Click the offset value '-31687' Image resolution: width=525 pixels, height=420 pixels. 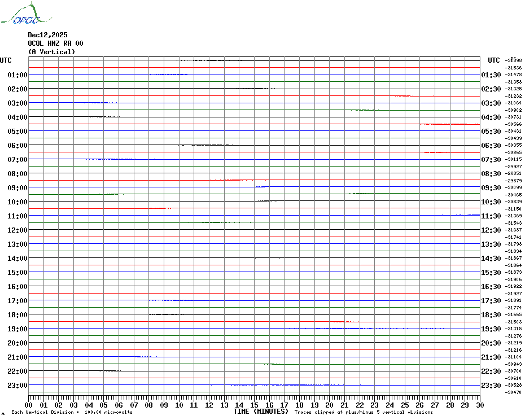(513, 230)
